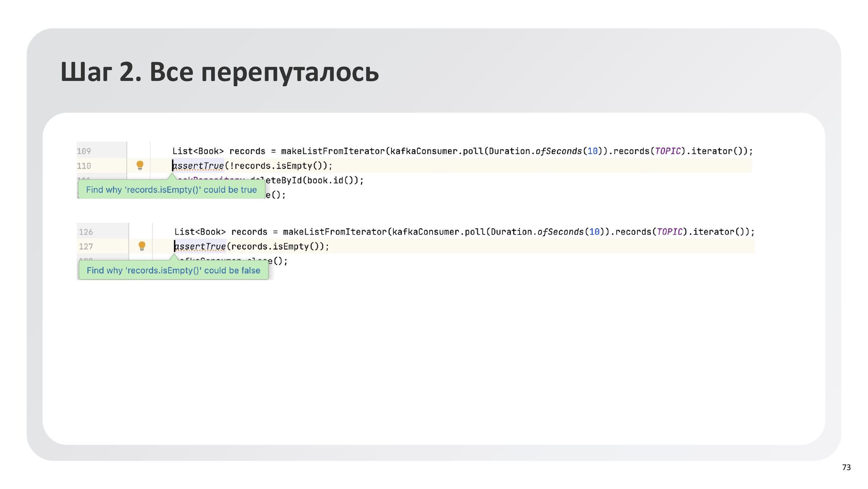Click makeListFromIterator call on line 109

pyautogui.click(x=333, y=151)
